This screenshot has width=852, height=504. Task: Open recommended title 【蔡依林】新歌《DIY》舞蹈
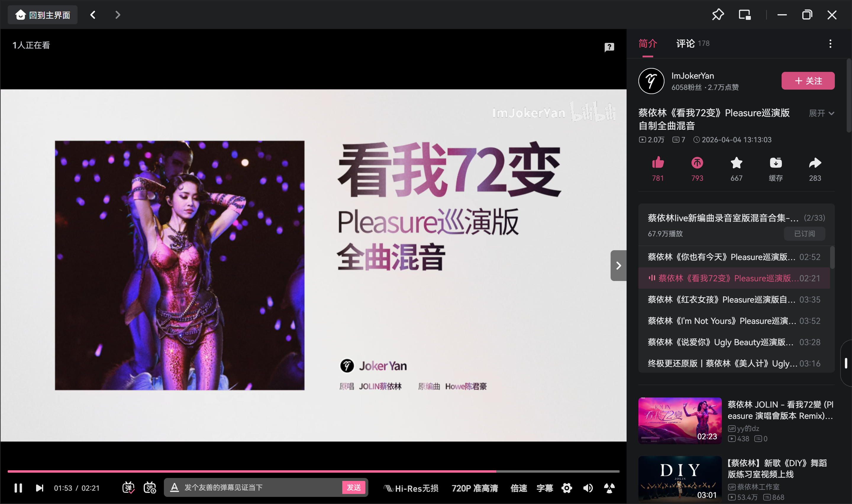(777, 469)
